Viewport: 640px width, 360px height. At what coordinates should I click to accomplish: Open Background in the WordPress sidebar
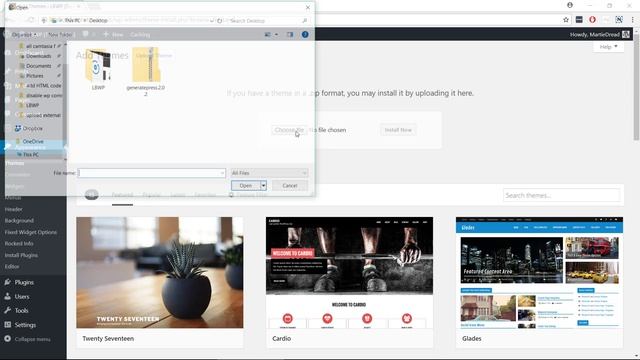point(19,221)
